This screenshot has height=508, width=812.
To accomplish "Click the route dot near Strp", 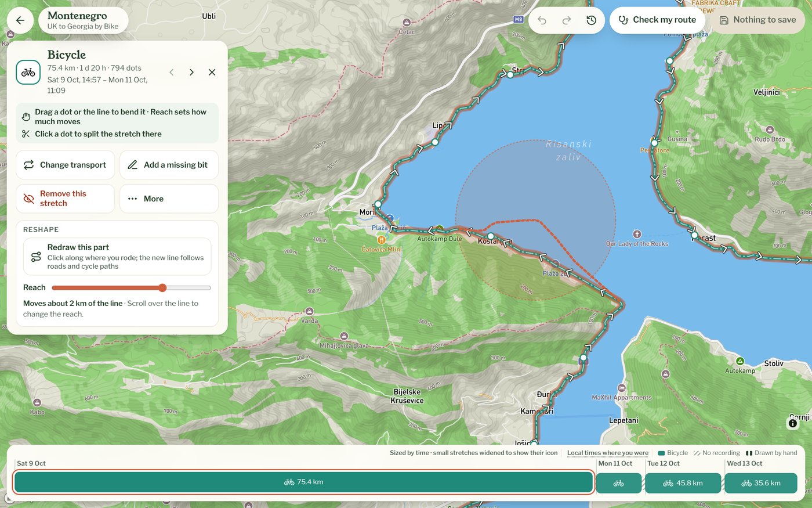I will [x=510, y=74].
